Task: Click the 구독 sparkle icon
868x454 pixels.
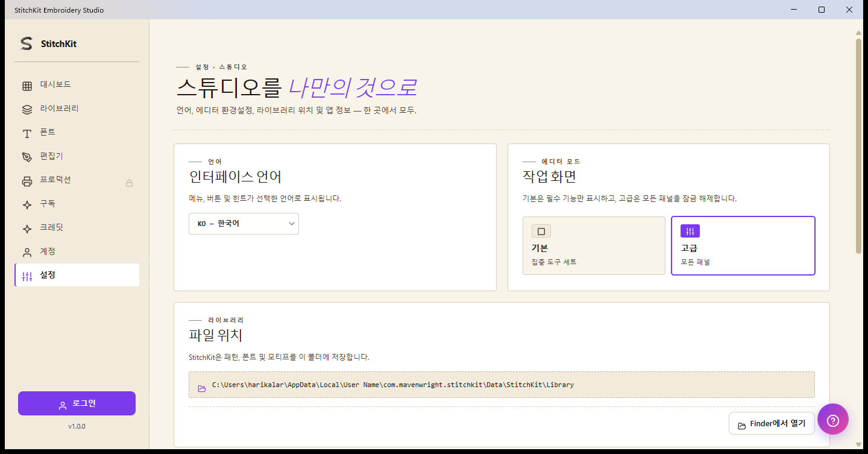Action: click(27, 205)
